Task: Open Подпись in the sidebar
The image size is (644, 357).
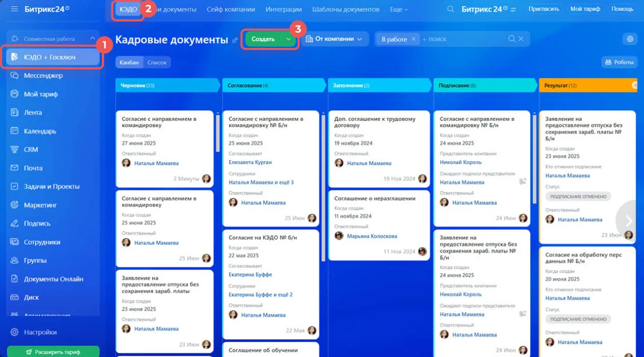Action: [x=37, y=223]
